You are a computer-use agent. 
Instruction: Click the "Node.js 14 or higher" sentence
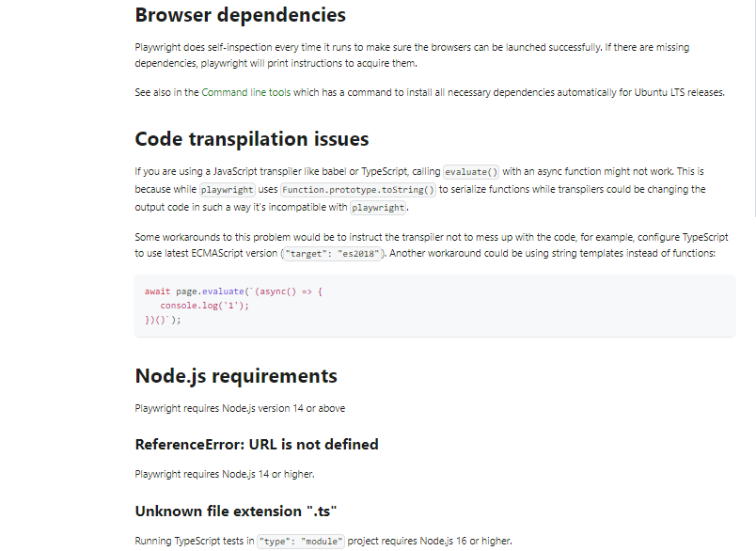click(225, 474)
